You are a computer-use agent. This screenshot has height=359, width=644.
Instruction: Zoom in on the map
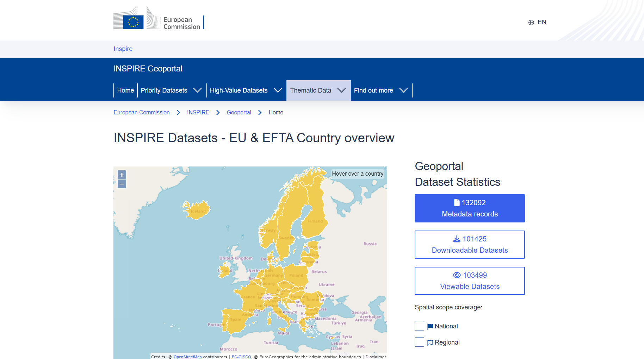(122, 175)
